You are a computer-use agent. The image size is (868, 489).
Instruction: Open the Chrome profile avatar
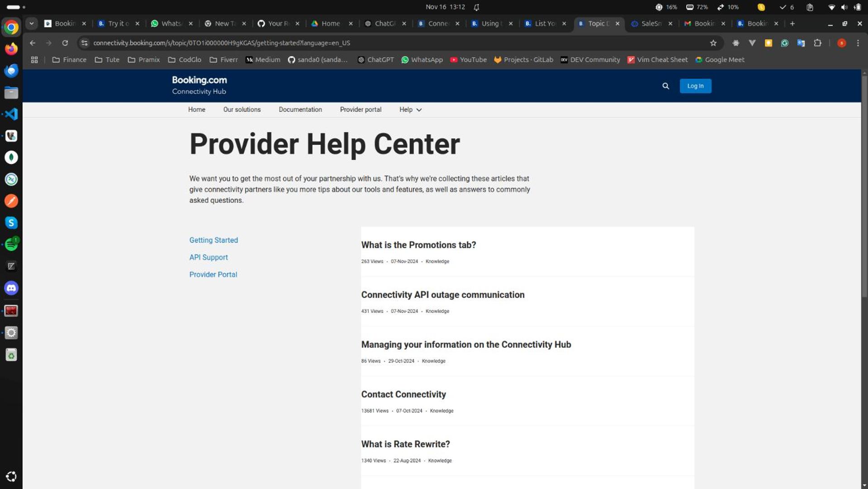(x=841, y=43)
